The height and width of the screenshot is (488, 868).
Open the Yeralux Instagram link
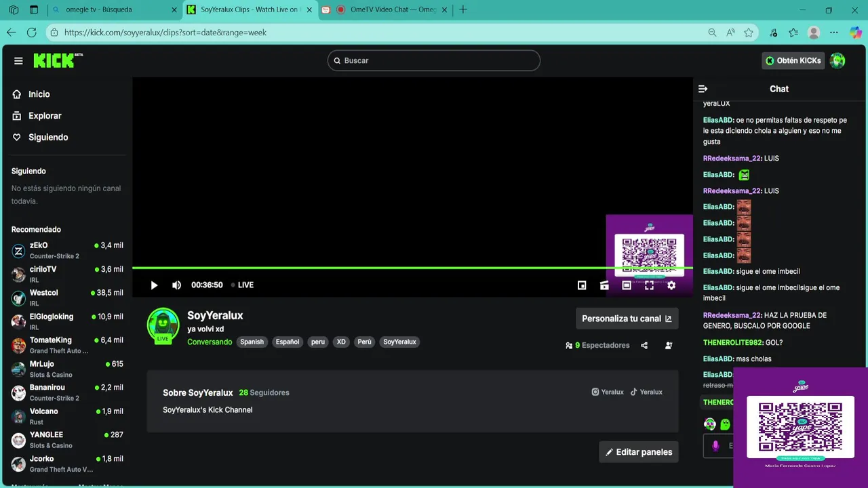(x=608, y=392)
